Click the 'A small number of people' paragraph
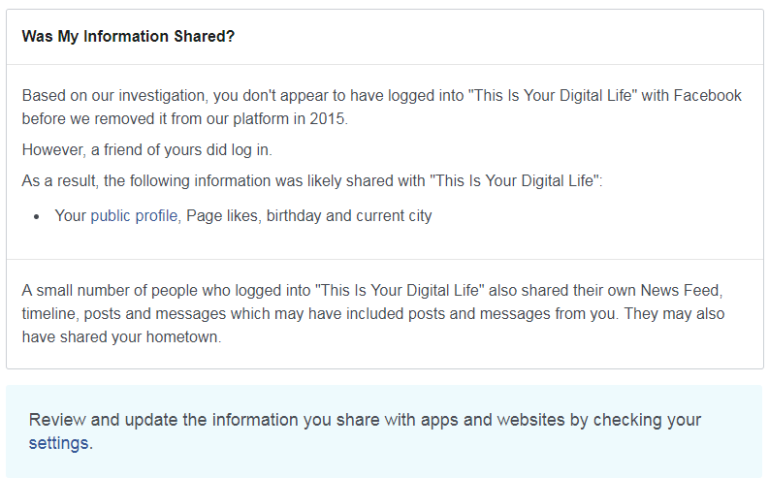This screenshot has height=478, width=769. pyautogui.click(x=373, y=314)
